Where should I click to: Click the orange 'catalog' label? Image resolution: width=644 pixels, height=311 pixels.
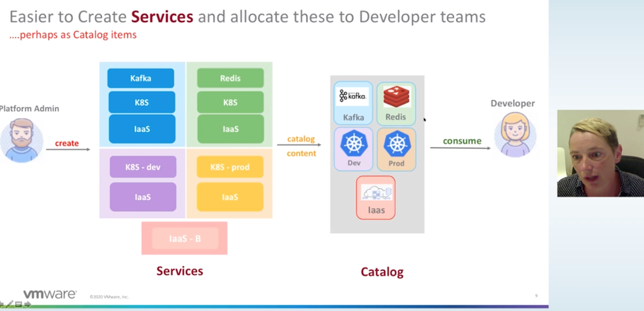[301, 139]
